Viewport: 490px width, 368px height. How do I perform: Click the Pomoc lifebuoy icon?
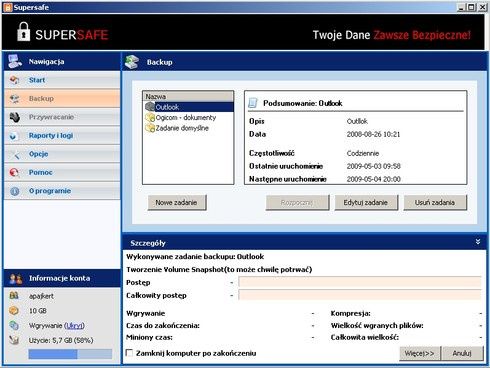click(14, 173)
